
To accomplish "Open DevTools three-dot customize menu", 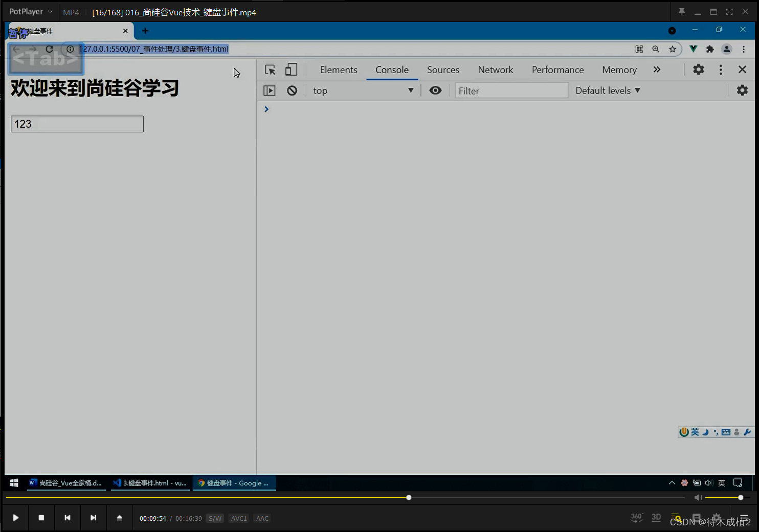I will pyautogui.click(x=721, y=70).
